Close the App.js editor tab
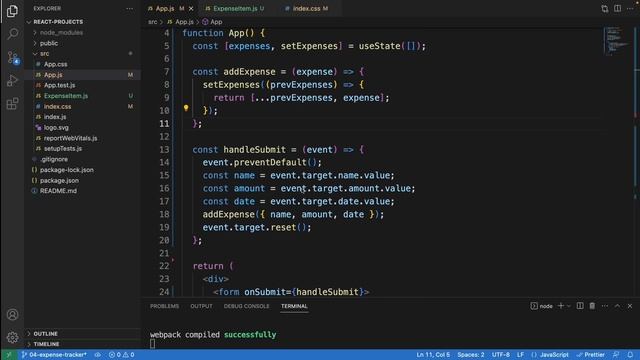Image resolution: width=640 pixels, height=360 pixels. (191, 9)
